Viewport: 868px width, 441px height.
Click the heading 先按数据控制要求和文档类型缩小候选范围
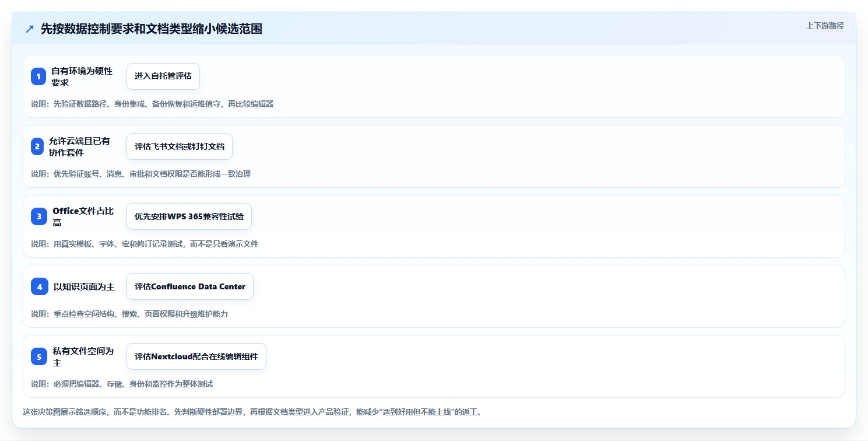tap(152, 29)
